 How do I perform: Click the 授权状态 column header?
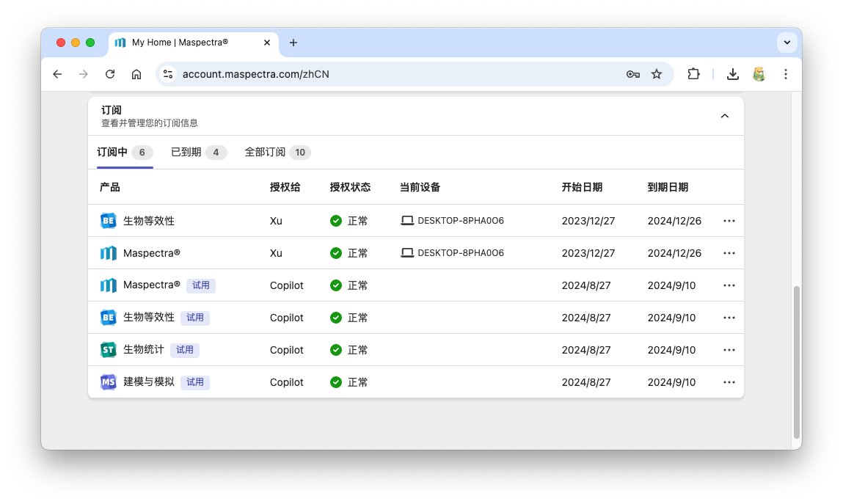coord(350,187)
